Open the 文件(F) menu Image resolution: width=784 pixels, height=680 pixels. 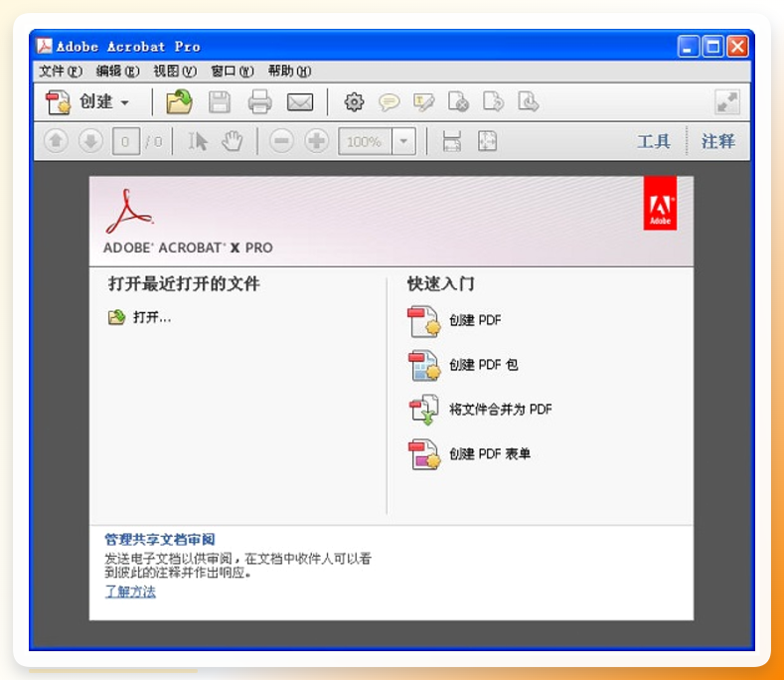pos(61,72)
